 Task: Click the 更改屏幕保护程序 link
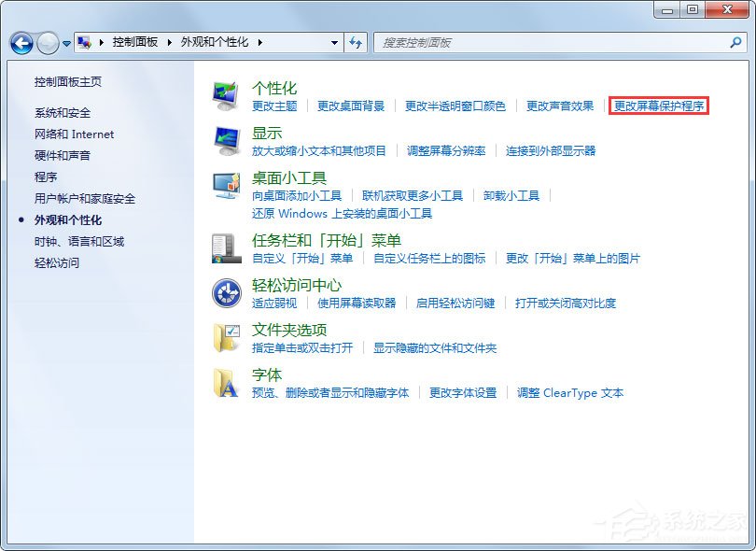tap(660, 106)
